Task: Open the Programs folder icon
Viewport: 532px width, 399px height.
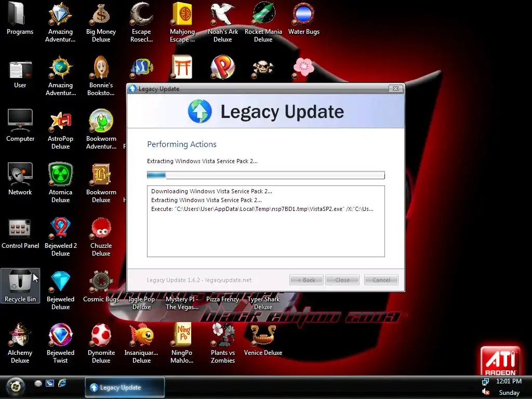Action: pos(20,19)
